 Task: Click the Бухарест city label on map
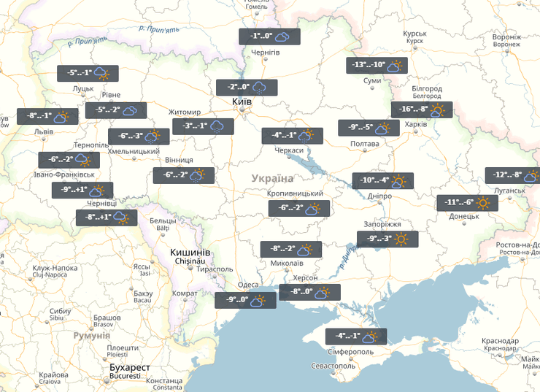point(129,366)
